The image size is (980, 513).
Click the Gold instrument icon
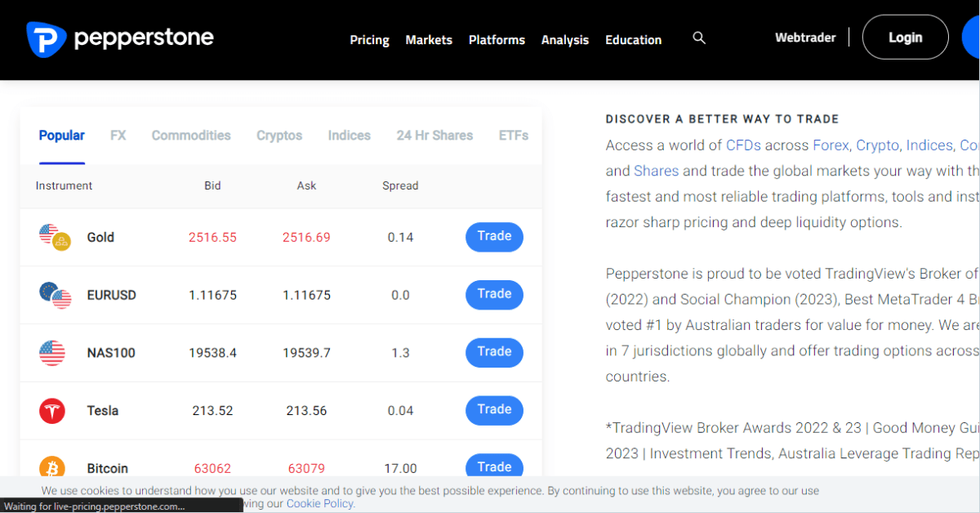pos(54,237)
